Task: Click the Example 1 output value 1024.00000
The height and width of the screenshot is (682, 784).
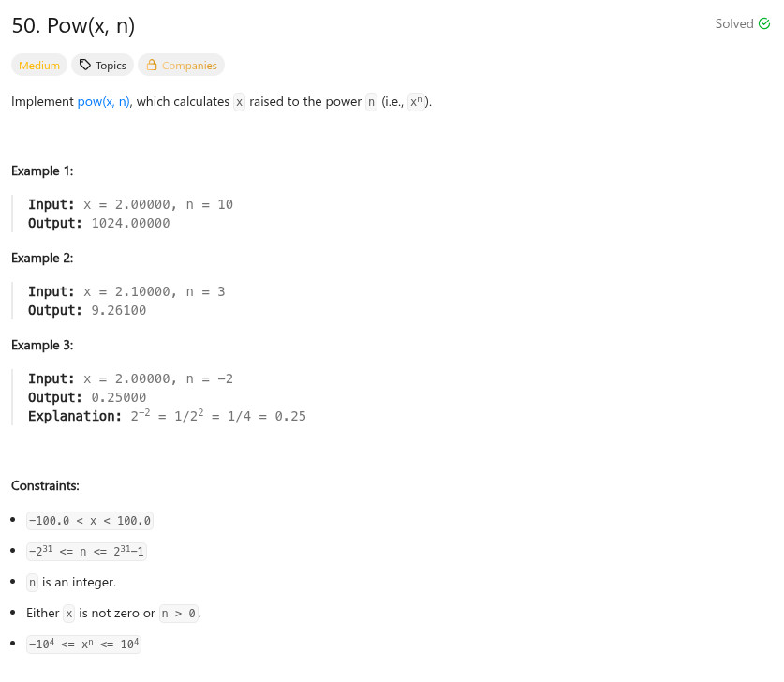Action: 130,223
